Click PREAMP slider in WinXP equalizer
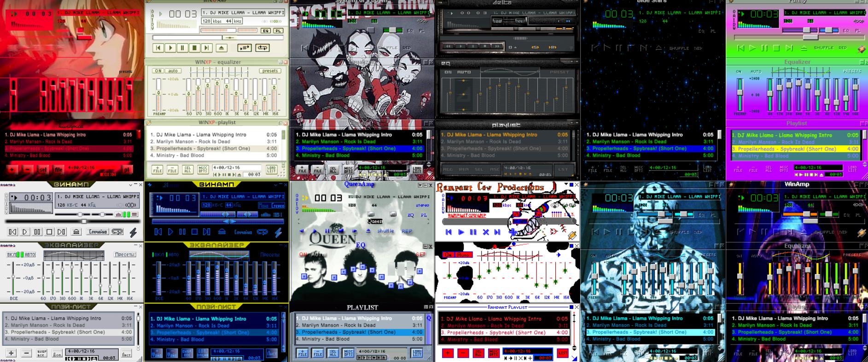Image resolution: width=868 pixels, height=362 pixels. point(159,94)
